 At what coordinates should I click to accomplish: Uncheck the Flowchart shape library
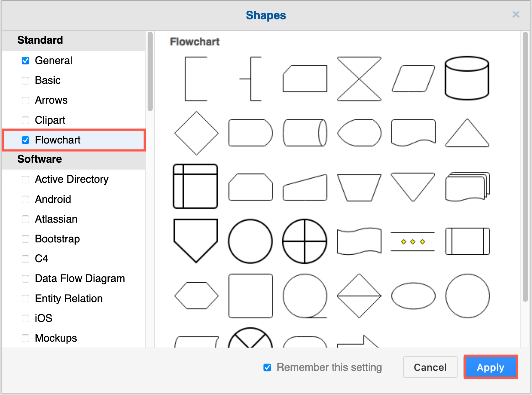pyautogui.click(x=25, y=140)
